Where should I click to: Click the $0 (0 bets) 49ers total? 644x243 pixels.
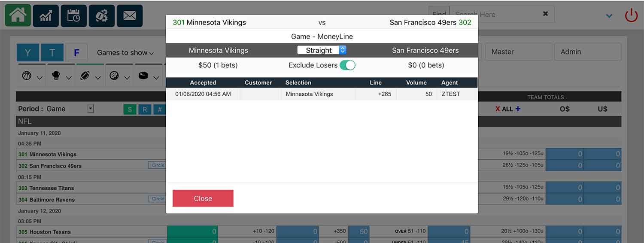pos(426,65)
